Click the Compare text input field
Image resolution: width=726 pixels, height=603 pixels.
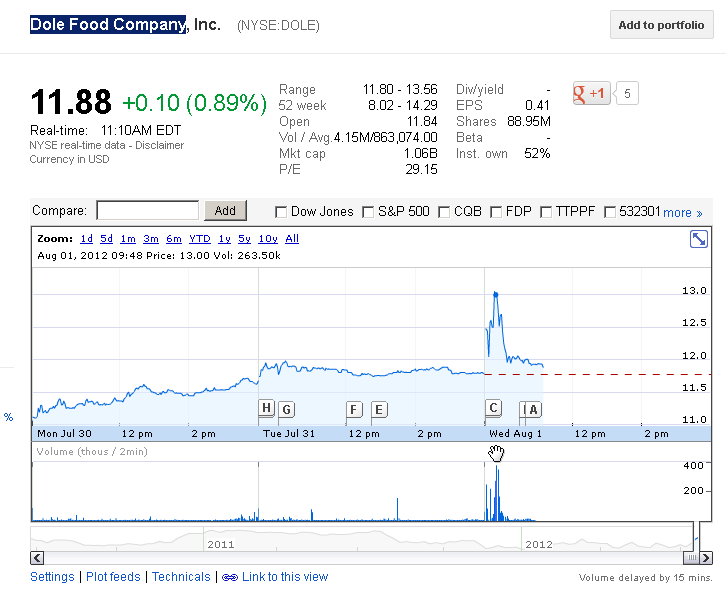tap(147, 210)
